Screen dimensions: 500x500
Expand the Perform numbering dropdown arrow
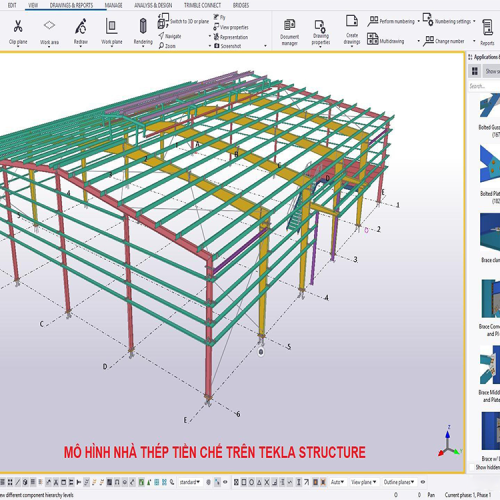pyautogui.click(x=419, y=21)
